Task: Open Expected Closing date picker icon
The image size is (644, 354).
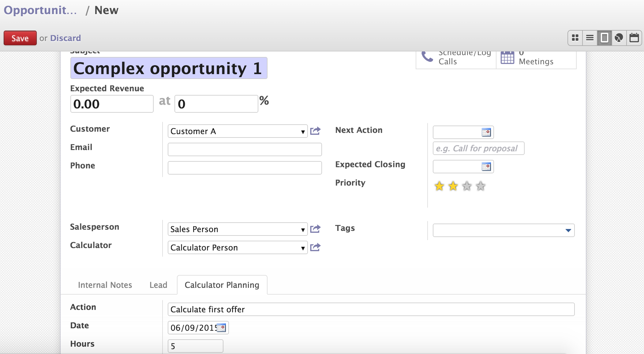Action: [x=486, y=167]
